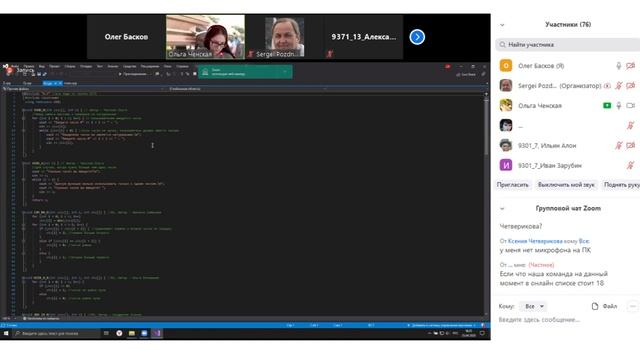Screen dimensions: 640x360
Task: Click the muted mic icon under Sergei thumbnail
Action: pos(251,54)
